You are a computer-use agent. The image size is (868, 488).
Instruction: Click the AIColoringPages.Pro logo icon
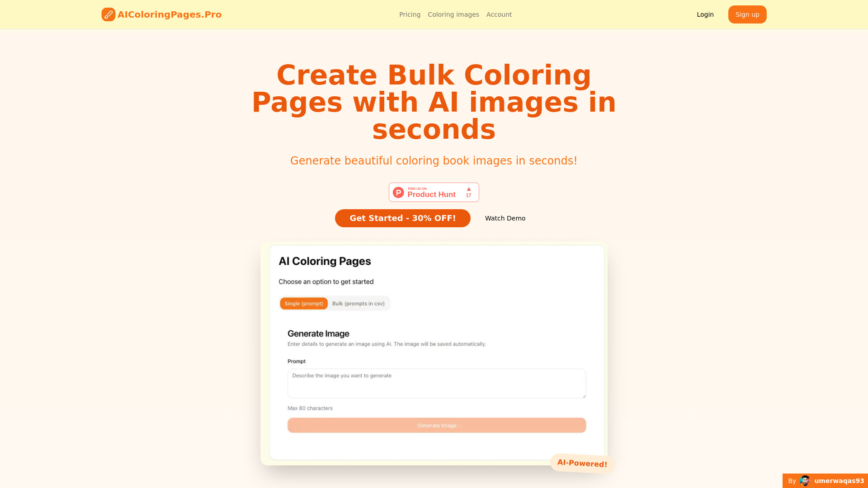pyautogui.click(x=108, y=14)
